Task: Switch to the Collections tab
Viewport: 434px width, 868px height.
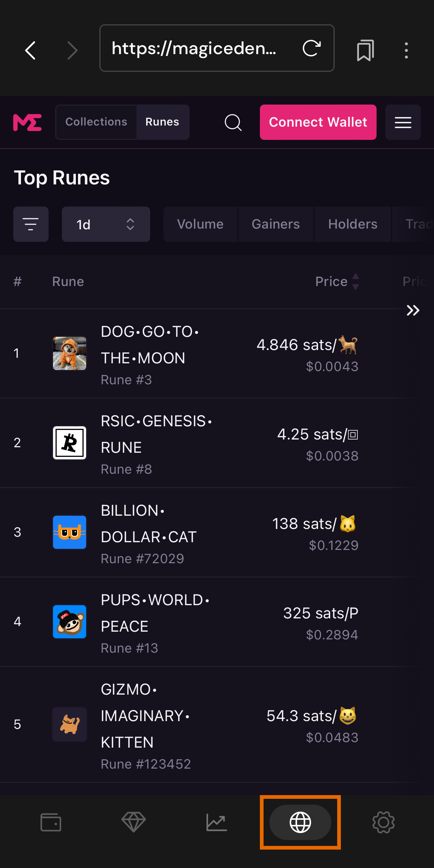Action: coord(96,122)
